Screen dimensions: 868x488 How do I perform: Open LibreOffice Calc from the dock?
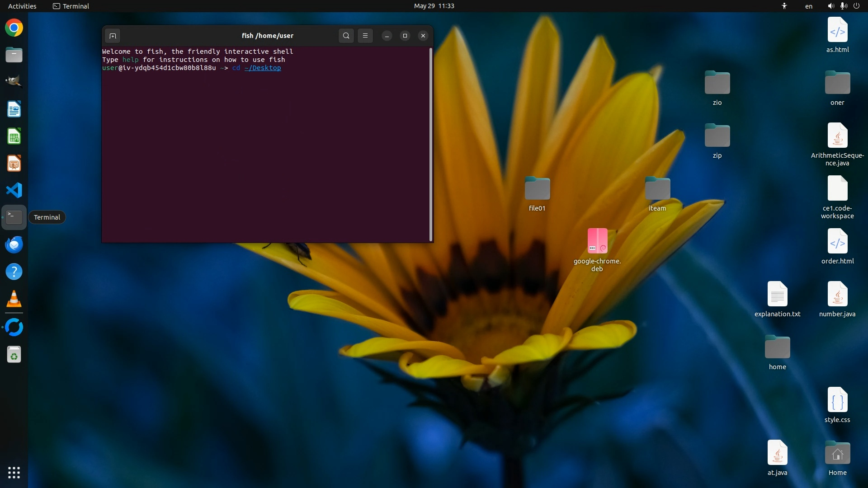14,136
